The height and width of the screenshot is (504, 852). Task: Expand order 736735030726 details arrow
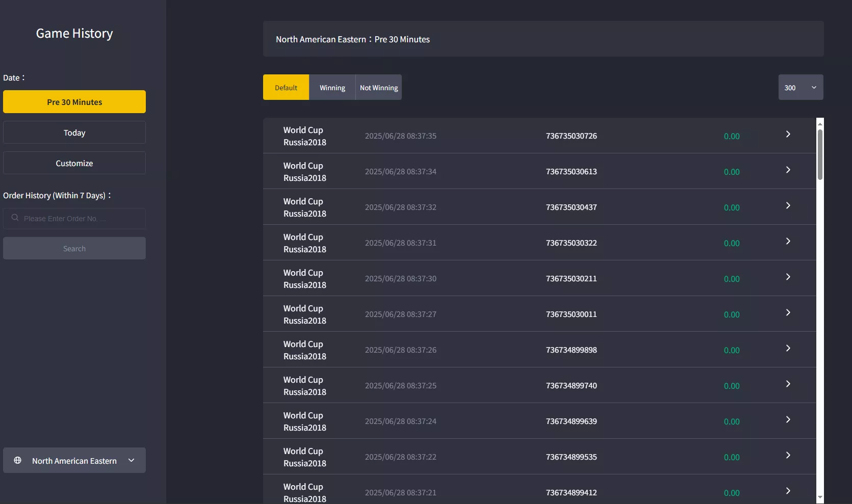(x=788, y=134)
